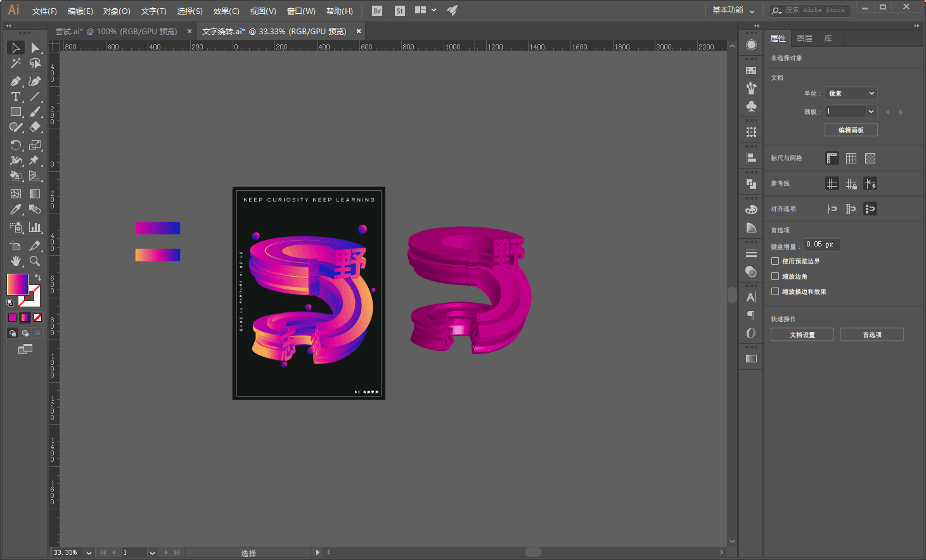Select the Artboard tool
The height and width of the screenshot is (560, 926).
coord(16,245)
